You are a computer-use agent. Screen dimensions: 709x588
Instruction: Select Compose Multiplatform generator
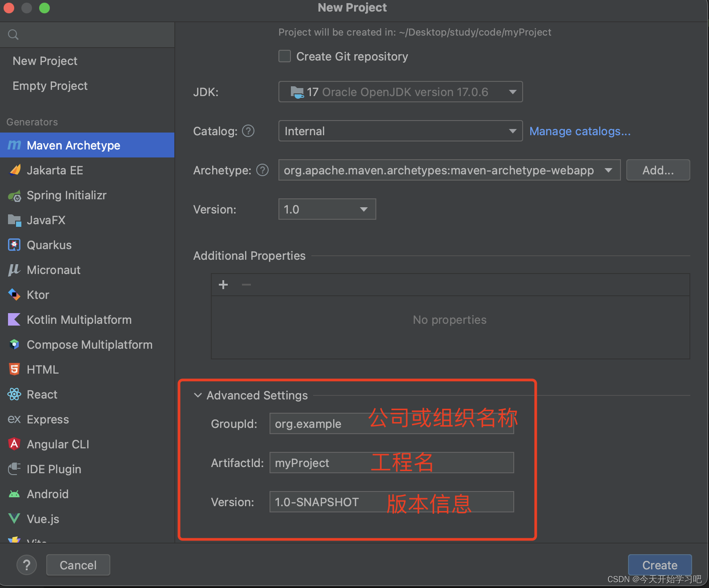87,344
